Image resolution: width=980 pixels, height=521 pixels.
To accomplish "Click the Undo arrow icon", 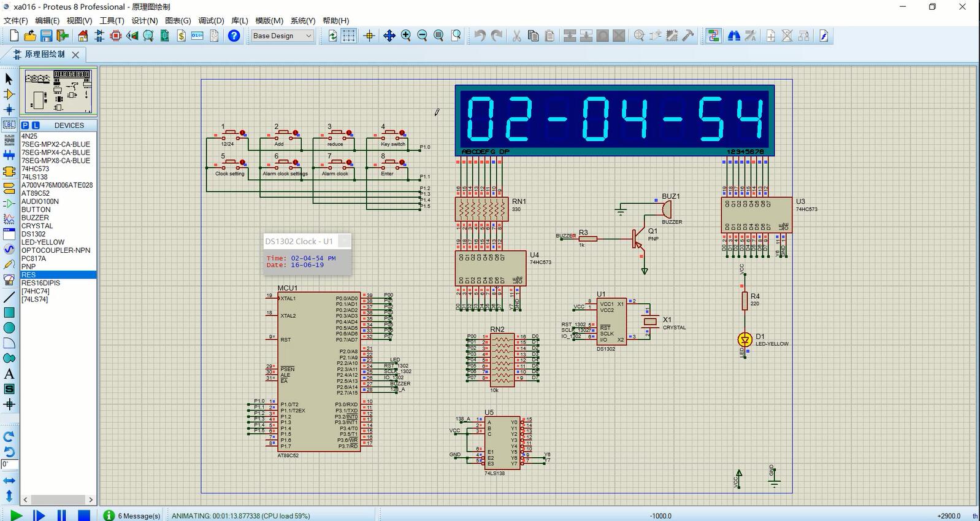I will 480,36.
